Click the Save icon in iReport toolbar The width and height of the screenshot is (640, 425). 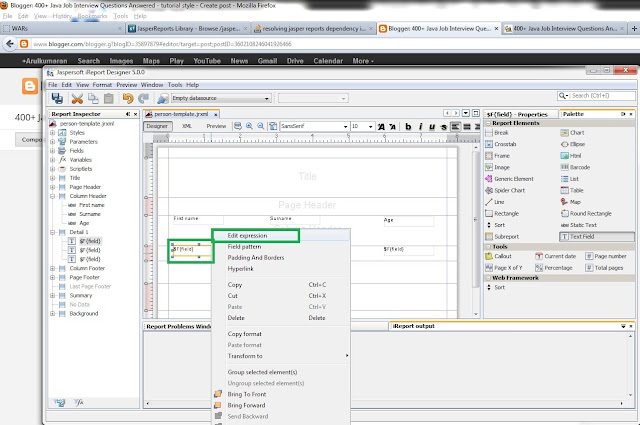(x=57, y=98)
